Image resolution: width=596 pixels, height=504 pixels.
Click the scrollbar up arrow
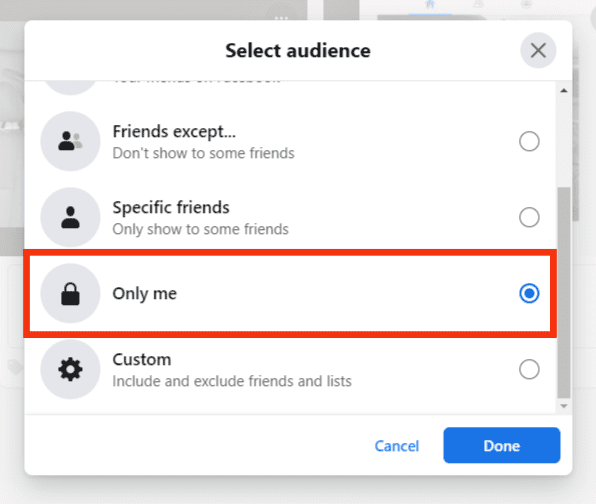coord(564,90)
